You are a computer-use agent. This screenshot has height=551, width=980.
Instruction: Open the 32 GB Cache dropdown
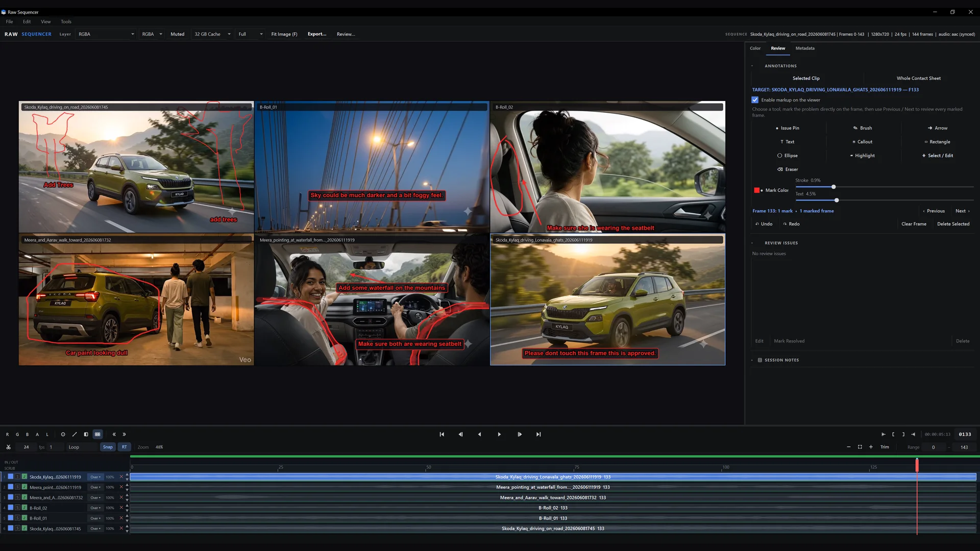pyautogui.click(x=212, y=34)
